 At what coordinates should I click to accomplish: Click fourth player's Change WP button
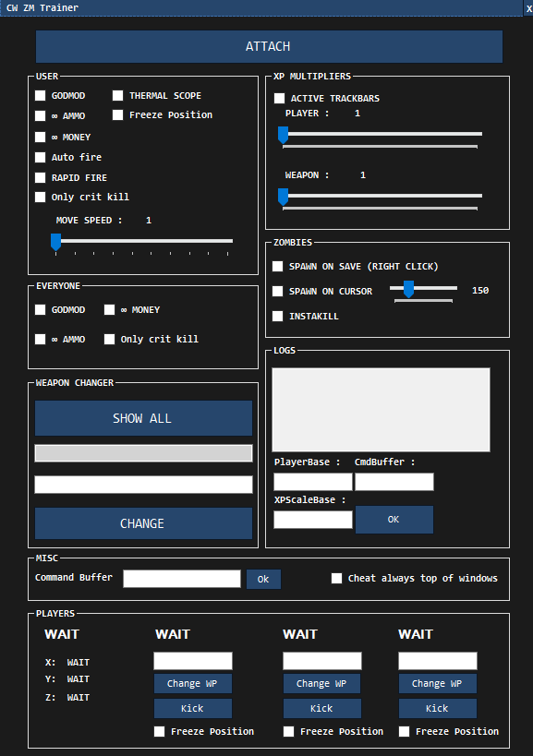pyautogui.click(x=438, y=683)
